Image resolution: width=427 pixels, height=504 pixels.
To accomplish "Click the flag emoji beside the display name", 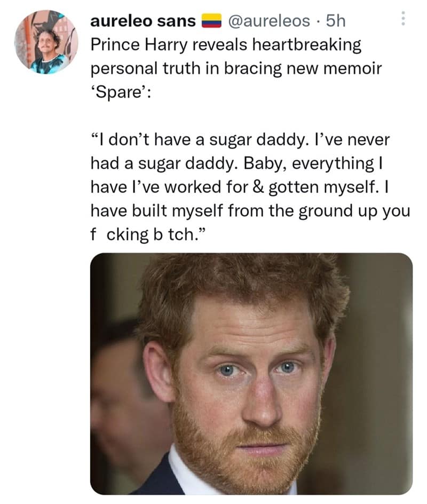I will click(212, 21).
